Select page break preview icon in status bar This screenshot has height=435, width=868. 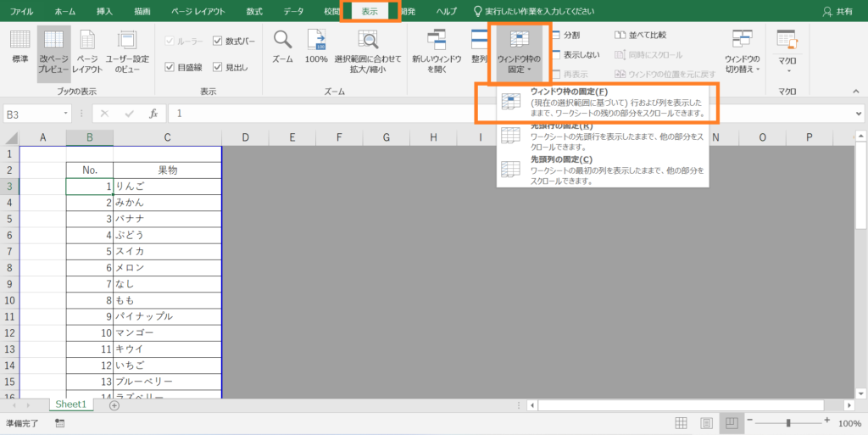tap(732, 423)
